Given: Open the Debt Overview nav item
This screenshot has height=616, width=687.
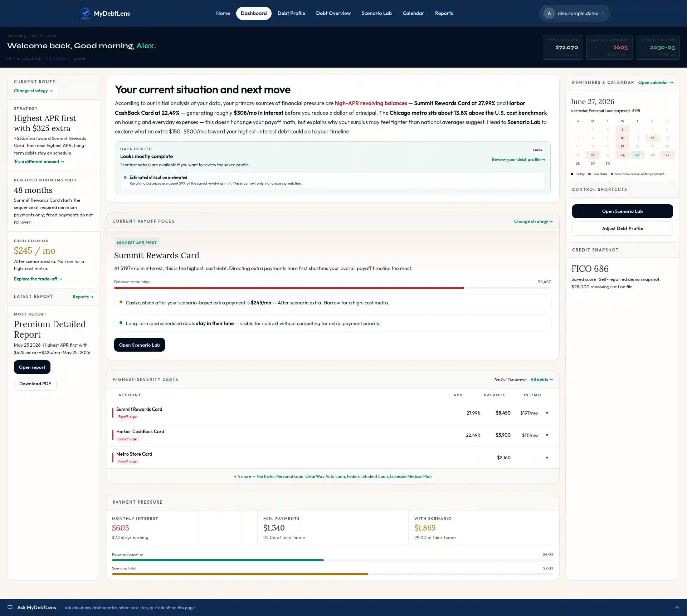Looking at the screenshot, I should pos(333,13).
